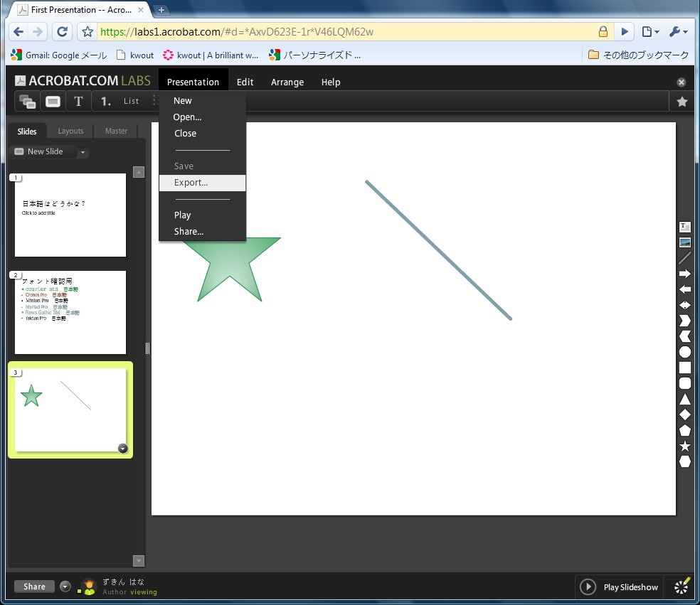Choose New from the Presentation menu
Image resolution: width=700 pixels, height=605 pixels.
[x=202, y=101]
